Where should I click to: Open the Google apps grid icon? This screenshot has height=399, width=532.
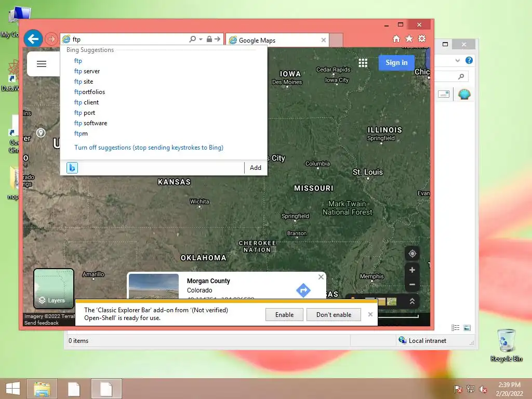[363, 63]
